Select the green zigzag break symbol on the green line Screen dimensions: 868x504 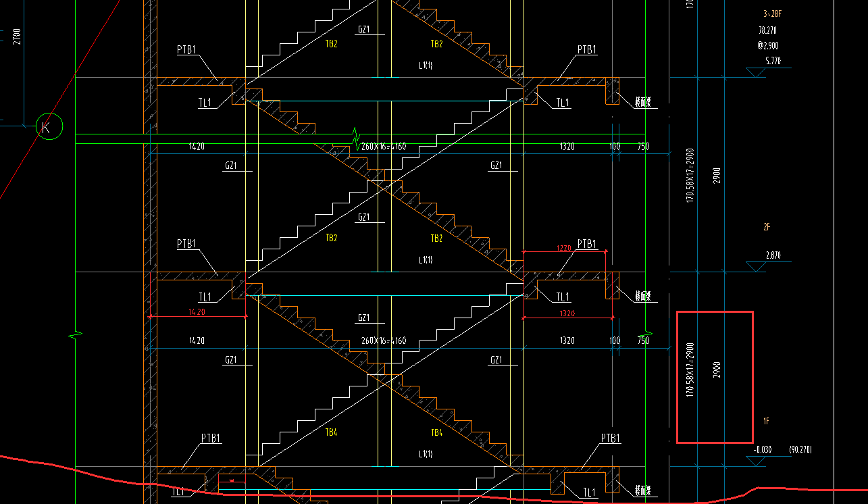coord(355,138)
